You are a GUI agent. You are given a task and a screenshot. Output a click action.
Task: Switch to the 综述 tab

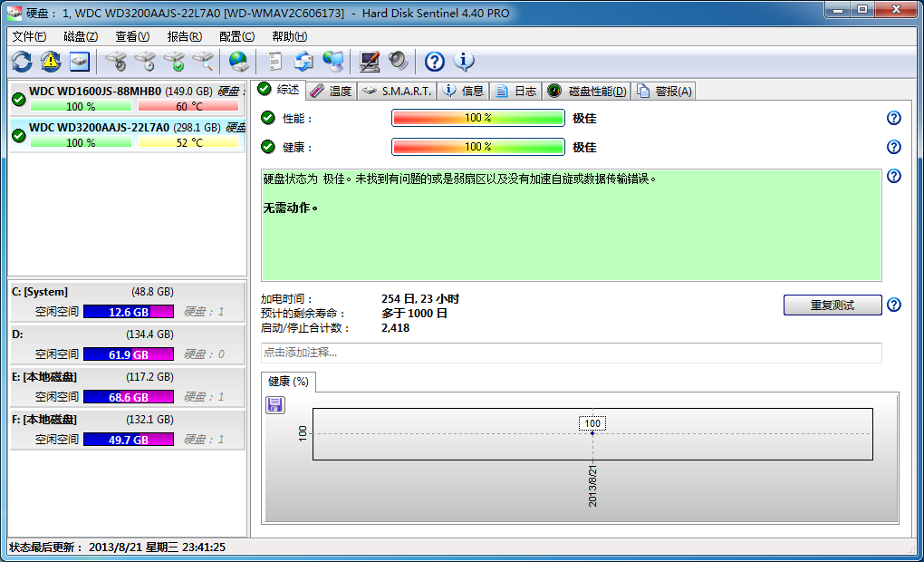[281, 90]
